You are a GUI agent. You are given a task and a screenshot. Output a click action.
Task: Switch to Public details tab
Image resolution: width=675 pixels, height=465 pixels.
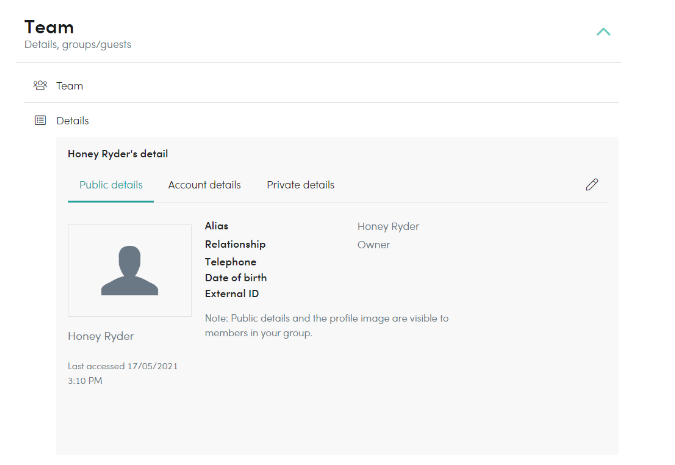(x=111, y=185)
